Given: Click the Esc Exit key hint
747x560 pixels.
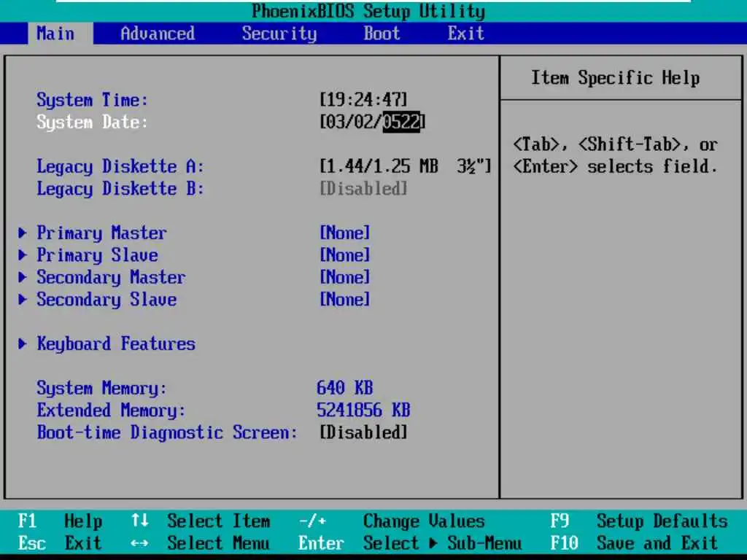Looking at the screenshot, I should click(60, 543).
